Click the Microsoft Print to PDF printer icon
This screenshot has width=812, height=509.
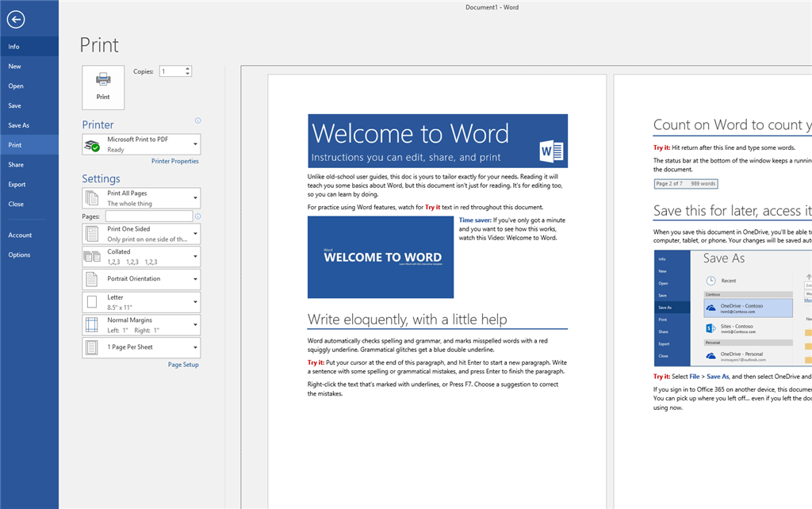(x=92, y=146)
